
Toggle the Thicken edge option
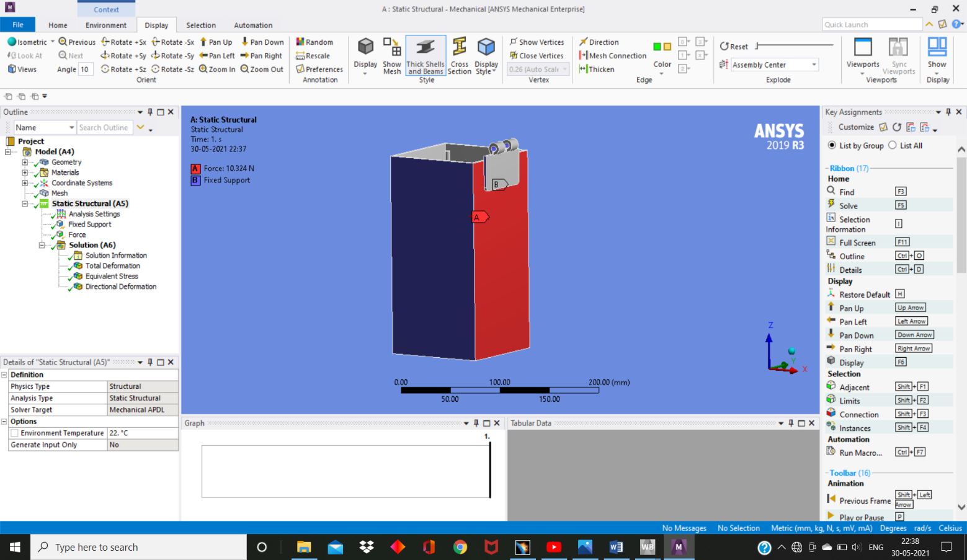pyautogui.click(x=597, y=69)
